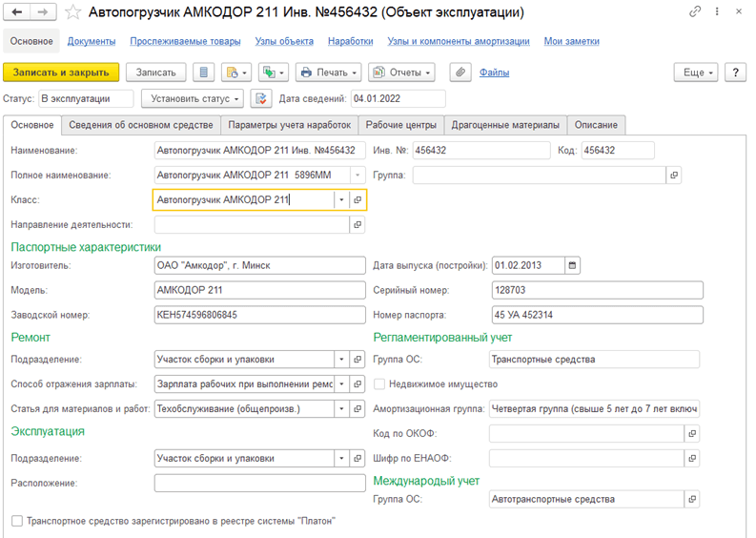The width and height of the screenshot is (756, 538).
Task: Open the Еще menu
Action: pos(696,72)
